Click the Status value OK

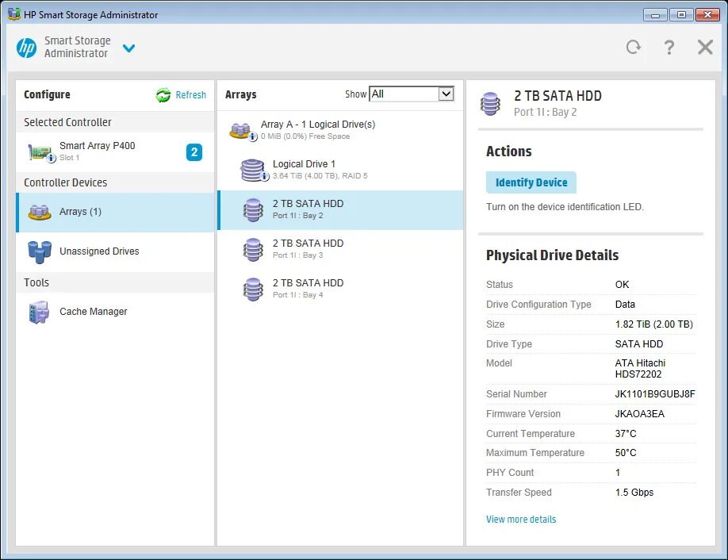pyautogui.click(x=623, y=285)
